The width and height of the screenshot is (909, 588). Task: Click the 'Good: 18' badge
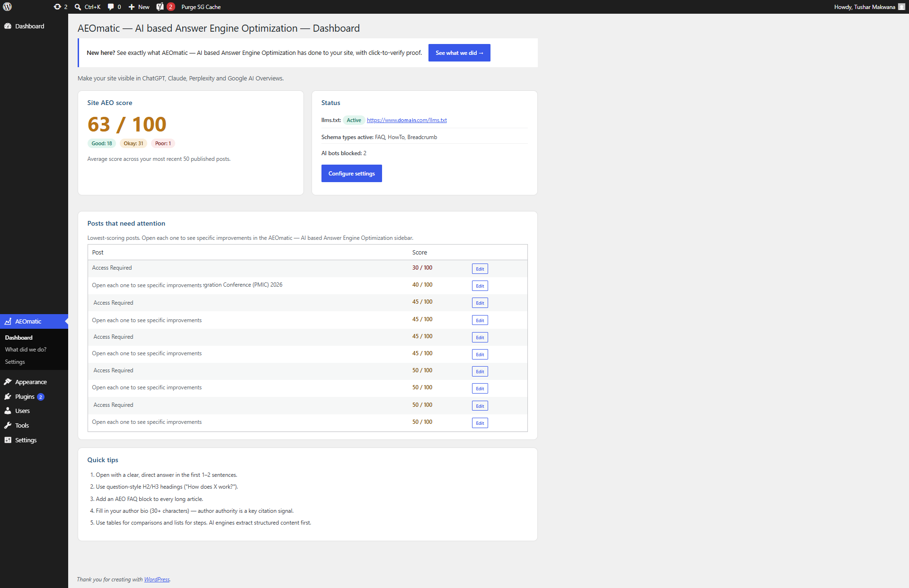pos(102,143)
